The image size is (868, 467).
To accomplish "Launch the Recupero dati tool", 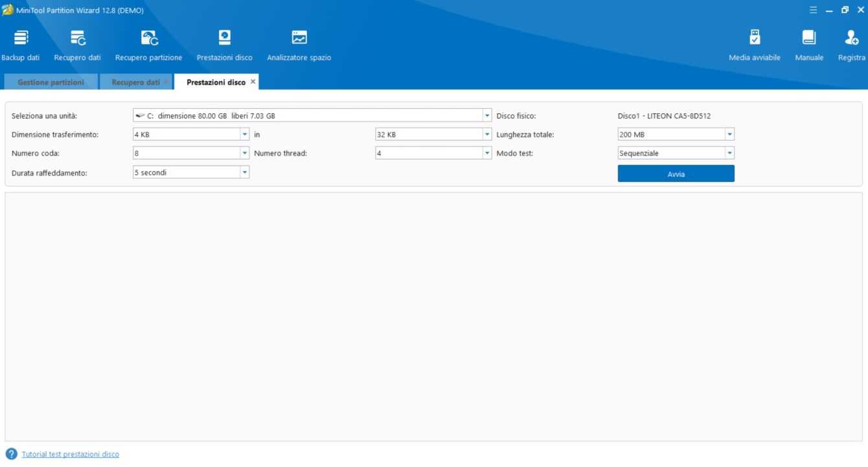I will coord(78,45).
